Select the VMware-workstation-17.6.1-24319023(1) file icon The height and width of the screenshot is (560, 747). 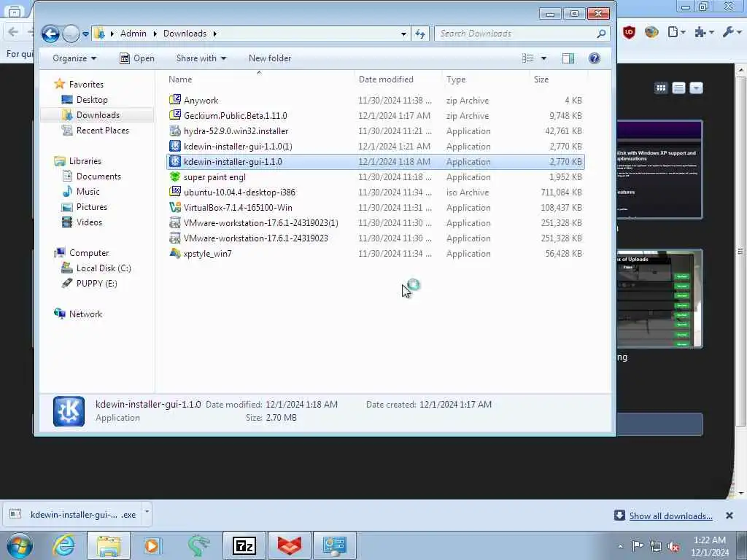[175, 222]
